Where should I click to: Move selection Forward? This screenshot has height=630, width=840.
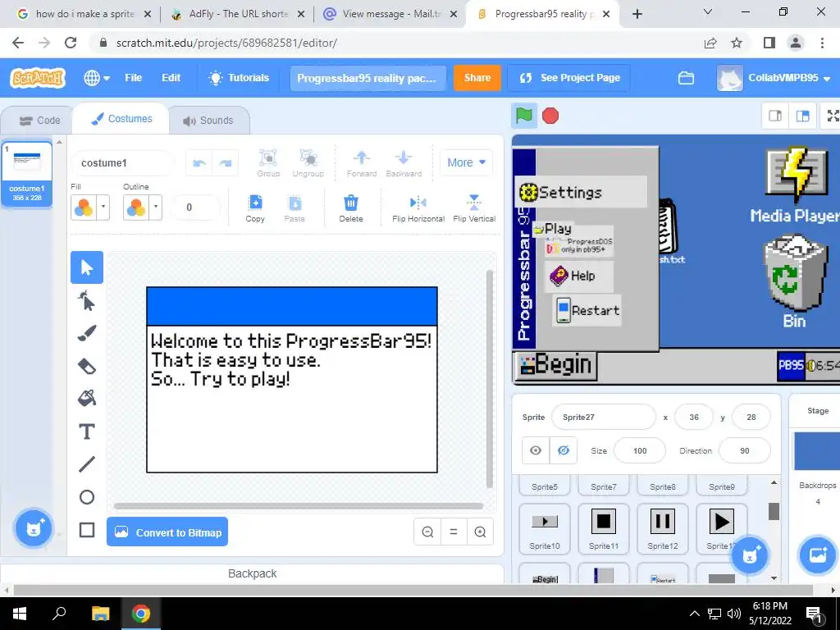(362, 163)
